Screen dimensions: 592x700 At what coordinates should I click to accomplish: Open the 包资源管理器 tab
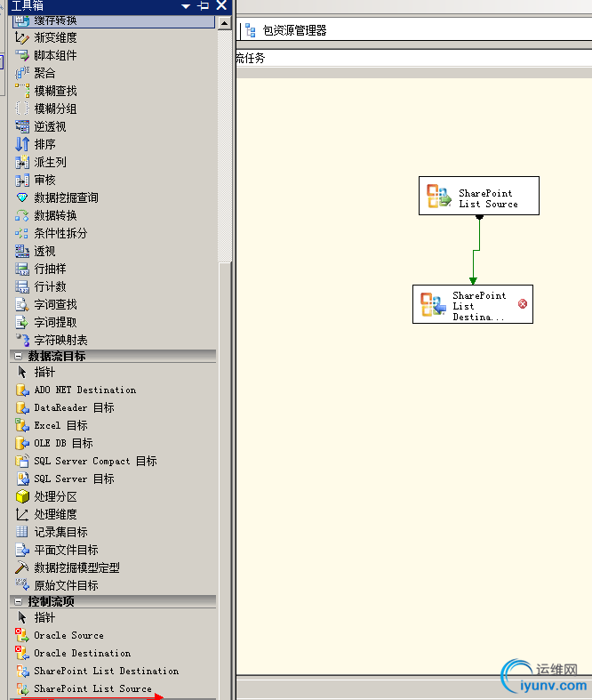click(285, 30)
